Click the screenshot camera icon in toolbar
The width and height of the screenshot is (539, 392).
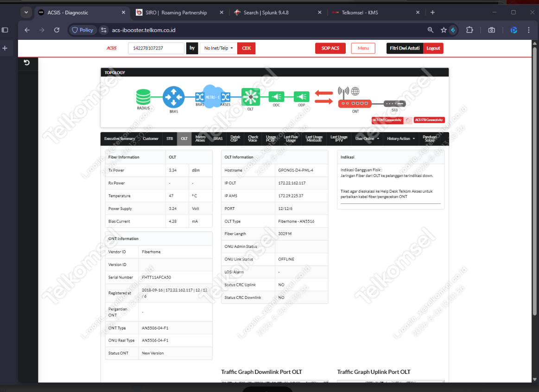coord(492,30)
